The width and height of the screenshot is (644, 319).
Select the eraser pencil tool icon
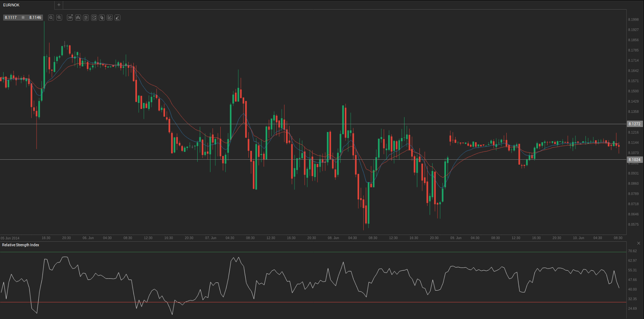[x=117, y=17]
